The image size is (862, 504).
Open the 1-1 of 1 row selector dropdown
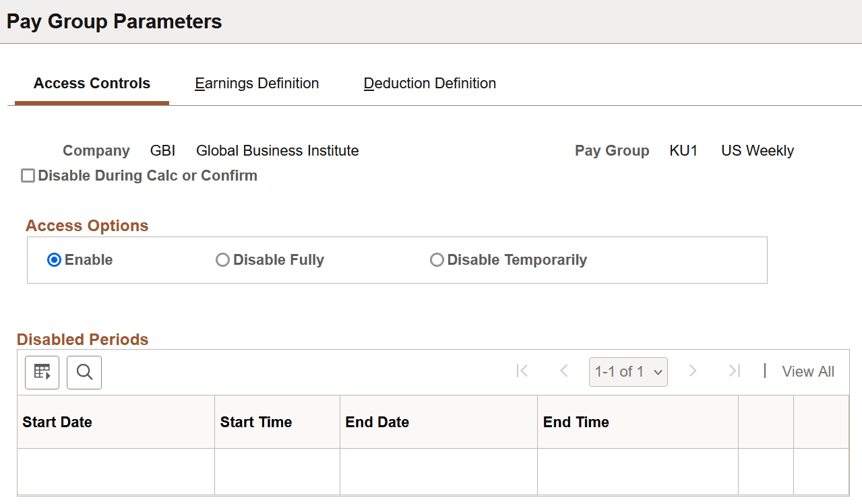pyautogui.click(x=628, y=371)
